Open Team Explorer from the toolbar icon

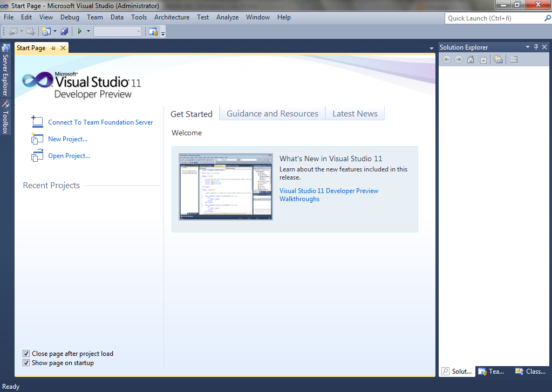pos(153,31)
